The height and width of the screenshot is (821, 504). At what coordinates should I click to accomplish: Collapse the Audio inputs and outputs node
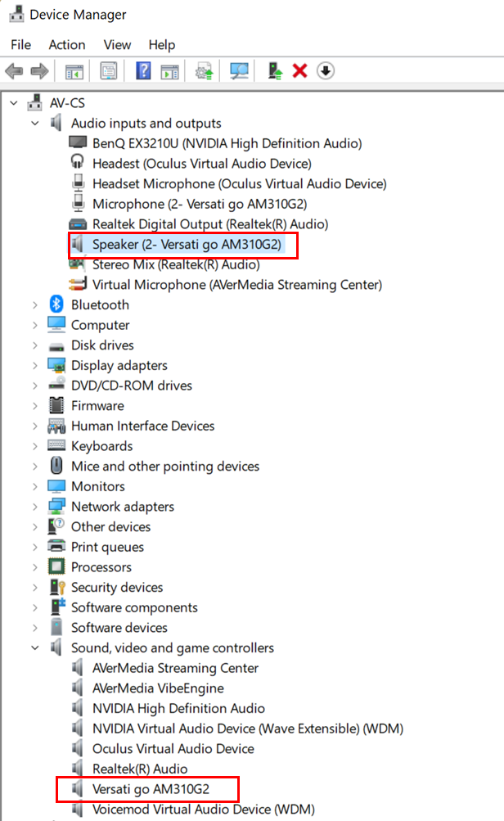[34, 124]
